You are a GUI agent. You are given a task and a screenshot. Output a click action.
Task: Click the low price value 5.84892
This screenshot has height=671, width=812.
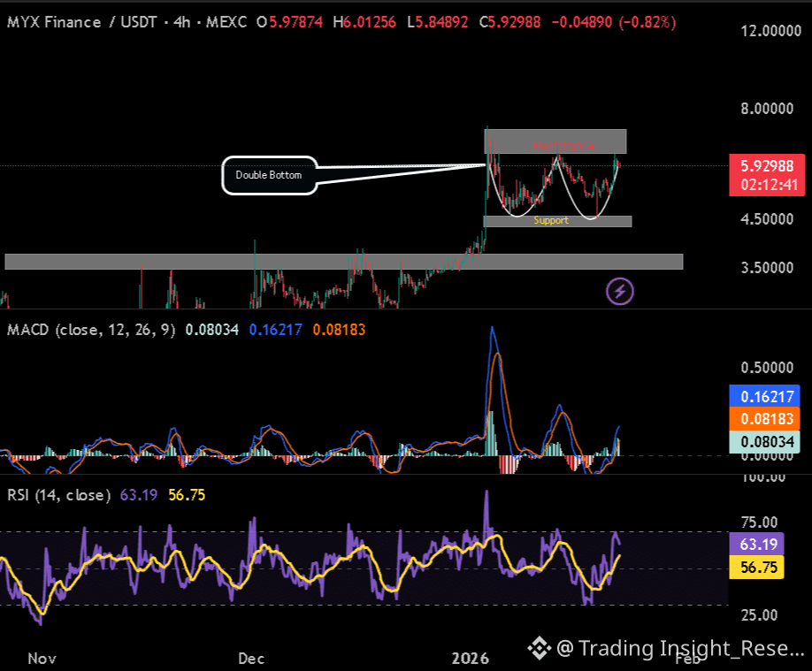click(442, 22)
